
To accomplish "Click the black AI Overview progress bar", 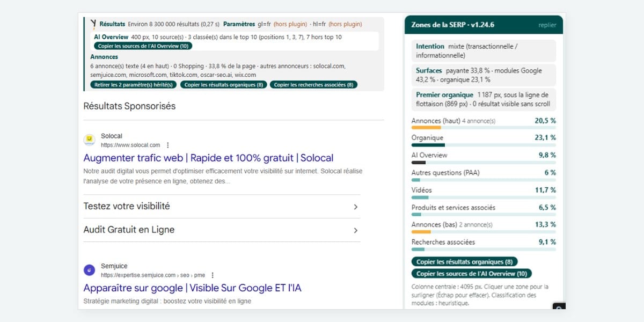I will (x=419, y=162).
